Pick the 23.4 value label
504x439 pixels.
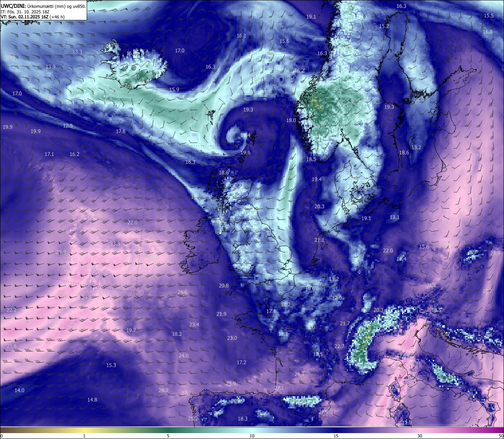point(194,324)
